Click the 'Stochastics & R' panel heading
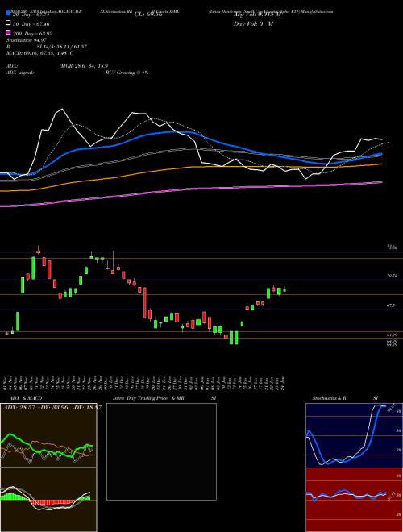The height and width of the screenshot is (532, 403). click(x=330, y=398)
